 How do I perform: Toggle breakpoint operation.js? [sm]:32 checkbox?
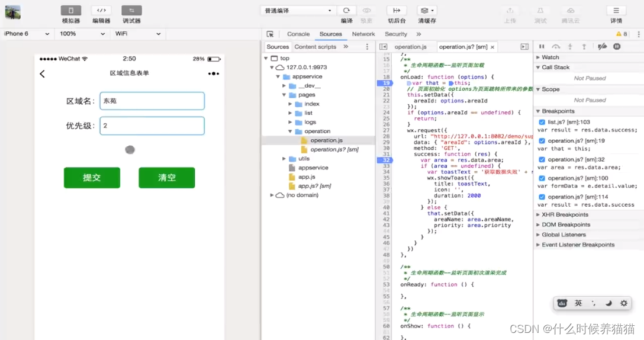tap(542, 159)
